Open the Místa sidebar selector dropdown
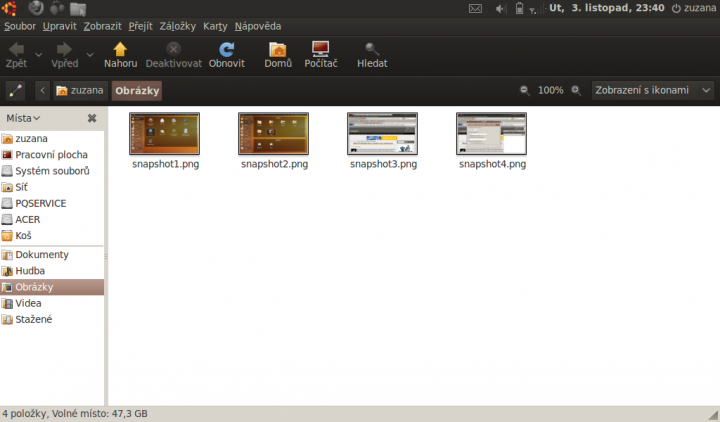 (x=23, y=118)
